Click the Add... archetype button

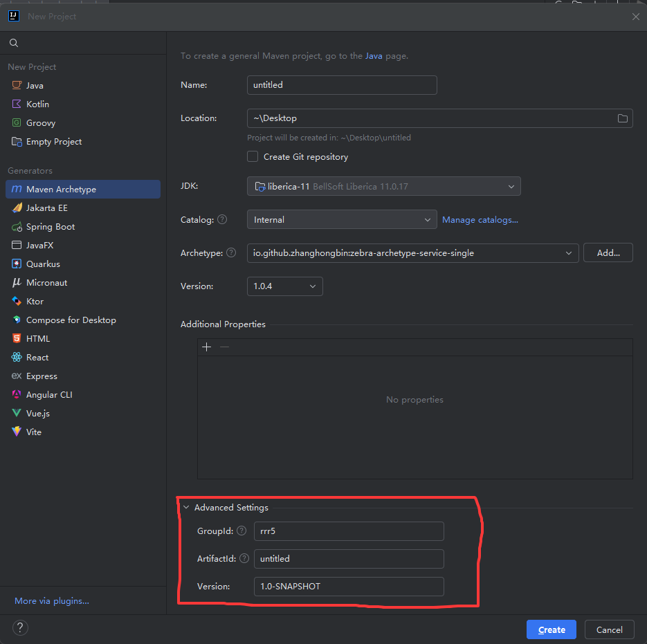point(608,253)
